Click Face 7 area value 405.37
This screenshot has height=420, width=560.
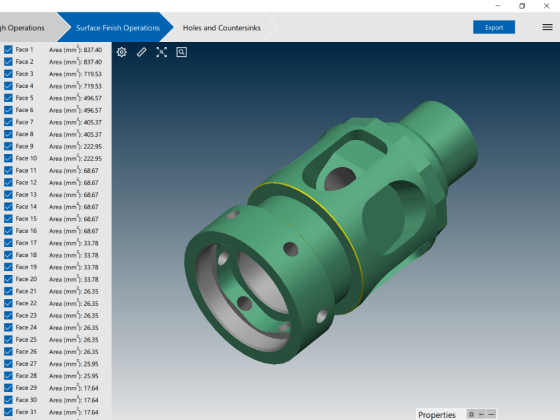pos(93,122)
